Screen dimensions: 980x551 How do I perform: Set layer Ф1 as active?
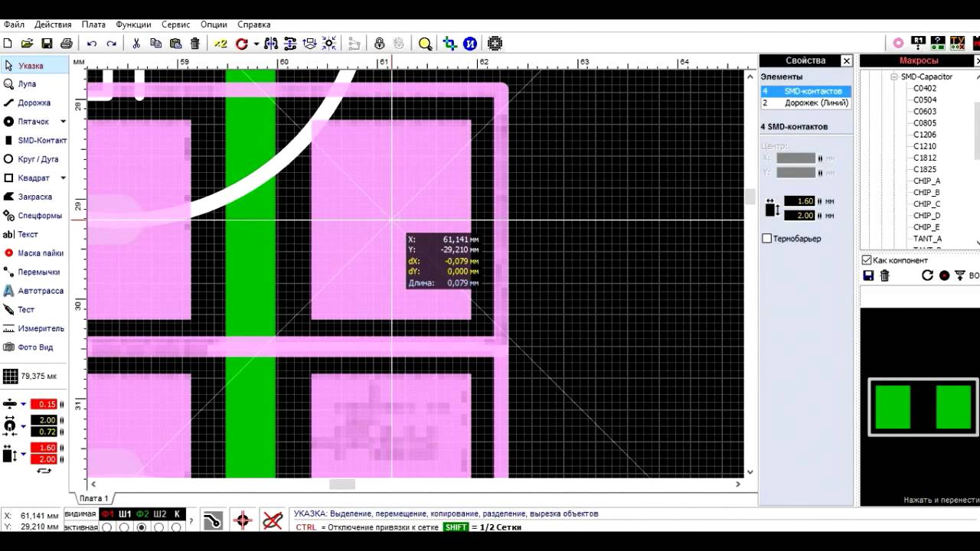pos(107,527)
